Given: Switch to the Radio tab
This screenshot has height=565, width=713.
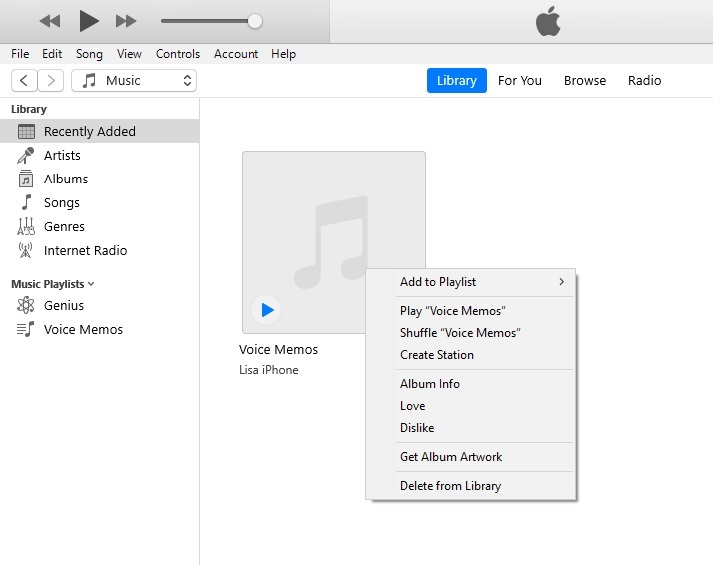Looking at the screenshot, I should click(x=644, y=80).
